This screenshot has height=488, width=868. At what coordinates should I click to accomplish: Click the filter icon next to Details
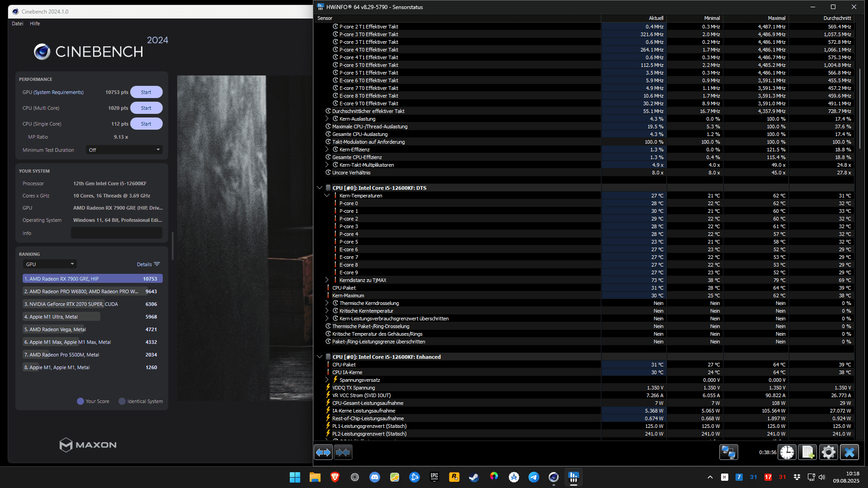[x=157, y=264]
